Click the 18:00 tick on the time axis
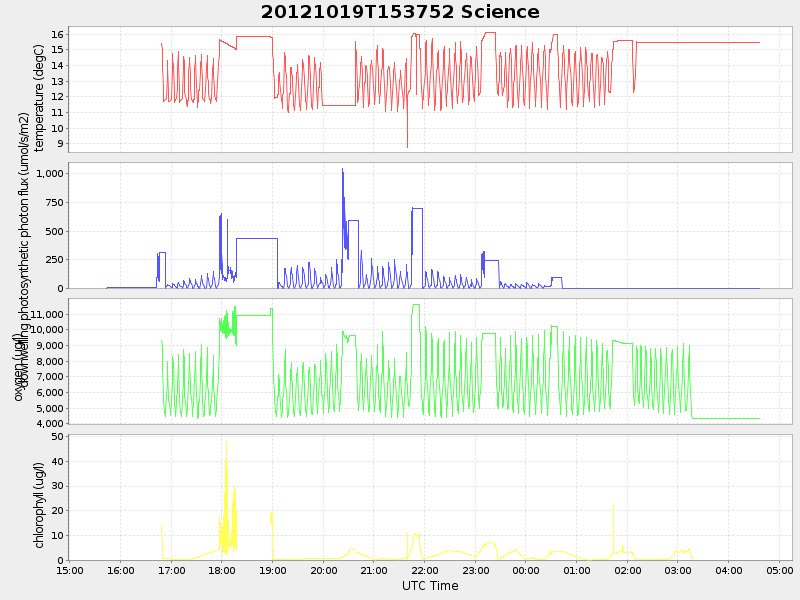The height and width of the screenshot is (600, 800). click(222, 571)
